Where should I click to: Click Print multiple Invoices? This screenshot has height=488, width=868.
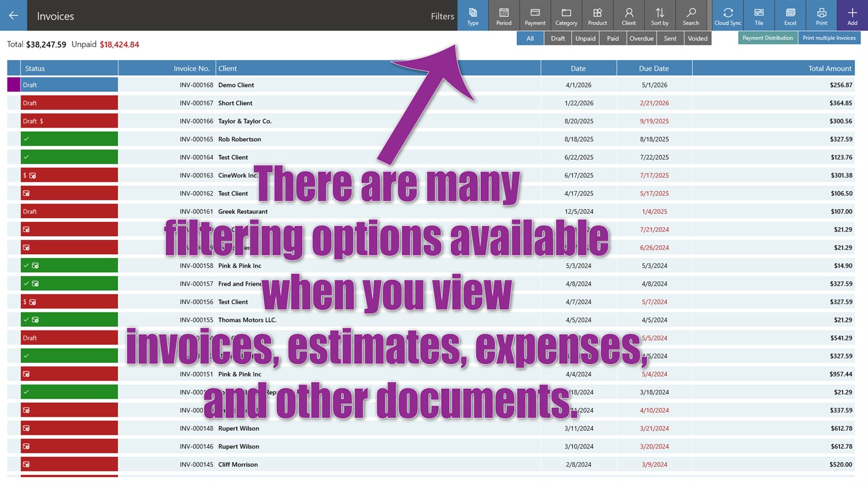point(830,37)
